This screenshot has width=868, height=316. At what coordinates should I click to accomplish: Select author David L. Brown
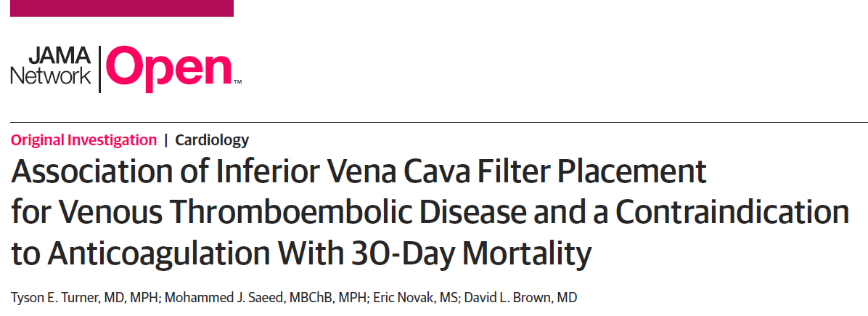coord(519,298)
